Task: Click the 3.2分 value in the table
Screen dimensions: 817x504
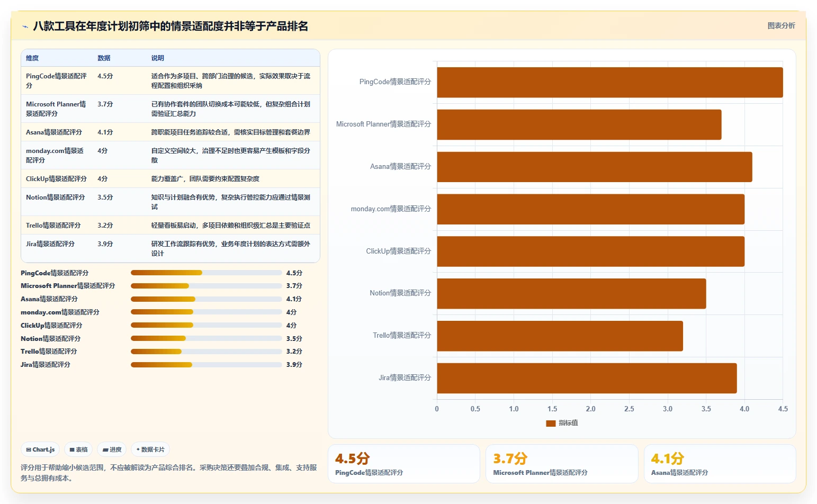Action: [x=105, y=226]
